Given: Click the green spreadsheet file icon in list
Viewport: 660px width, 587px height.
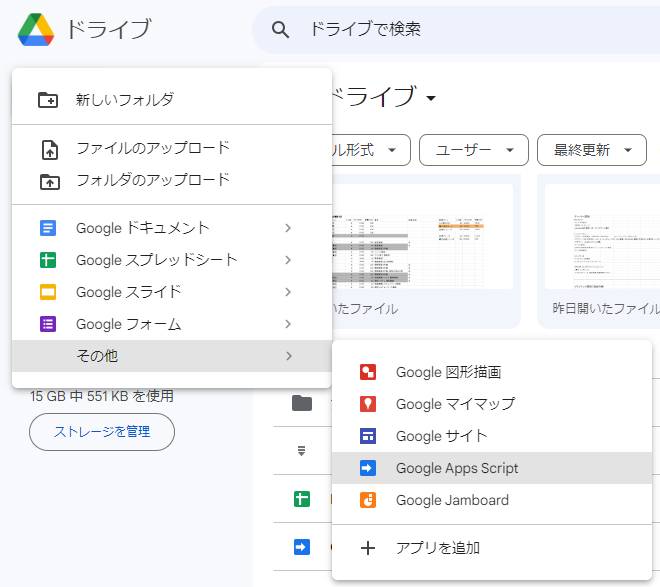Looking at the screenshot, I should [302, 499].
